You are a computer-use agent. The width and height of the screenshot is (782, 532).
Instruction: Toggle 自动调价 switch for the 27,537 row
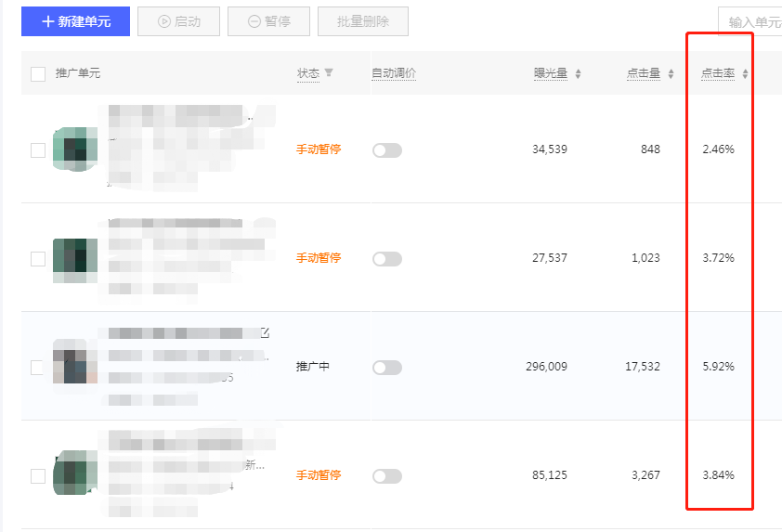click(387, 259)
